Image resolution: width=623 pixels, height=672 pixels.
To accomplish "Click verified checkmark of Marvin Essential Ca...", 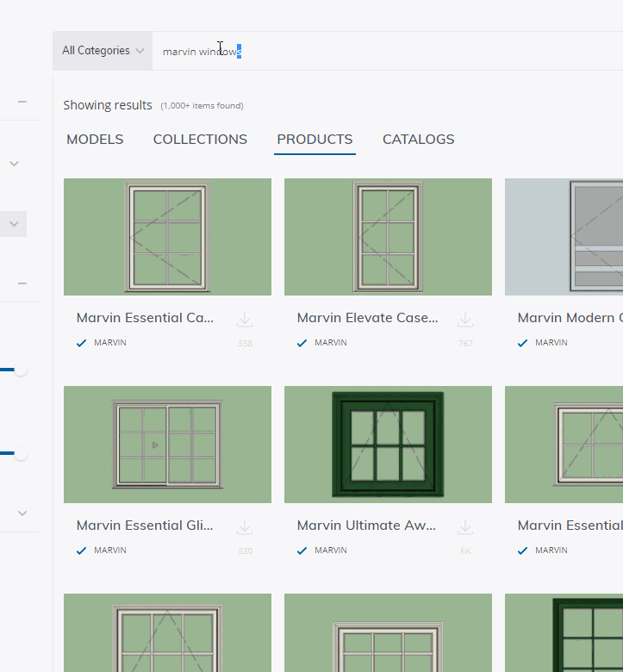I will pyautogui.click(x=82, y=343).
